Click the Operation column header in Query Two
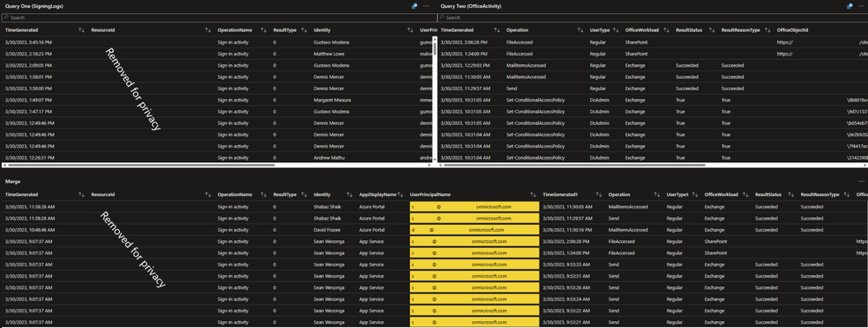 518,30
